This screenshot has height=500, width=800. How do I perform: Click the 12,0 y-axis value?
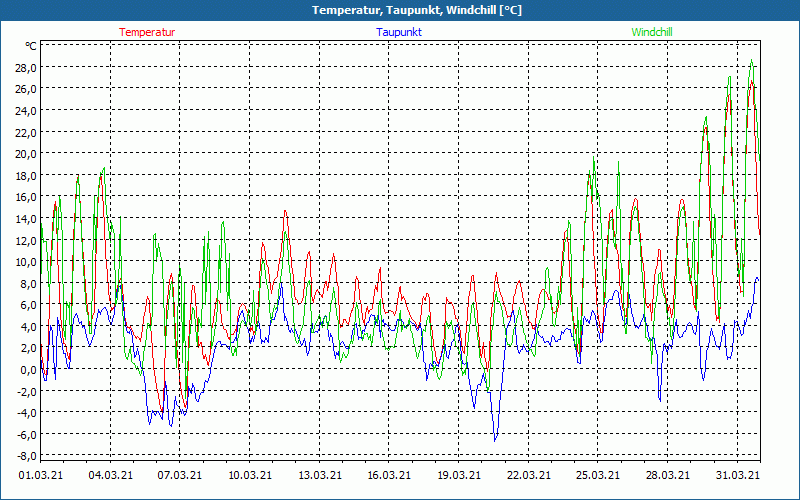coord(27,240)
